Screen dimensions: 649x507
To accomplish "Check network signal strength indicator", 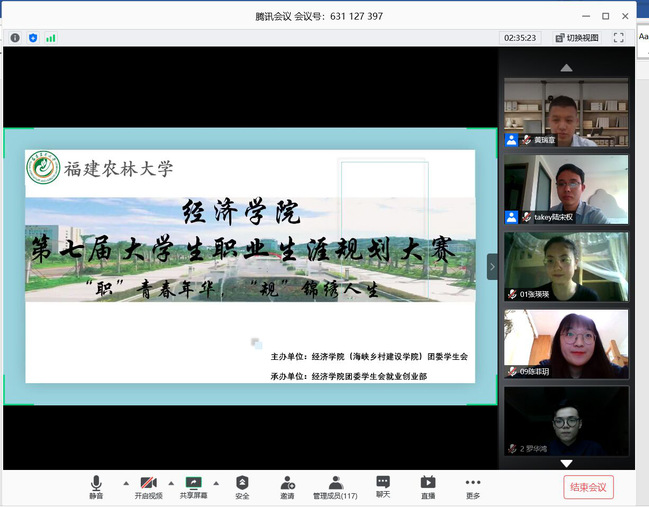I will pos(50,38).
